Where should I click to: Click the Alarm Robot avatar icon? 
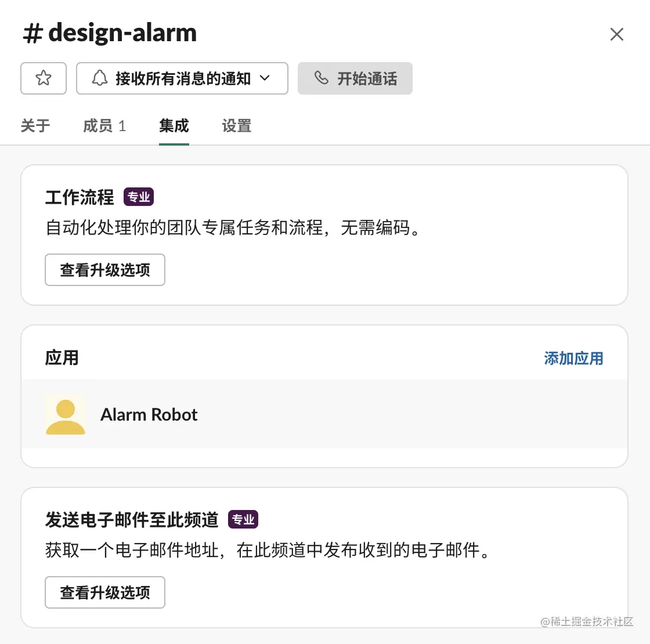(66, 414)
